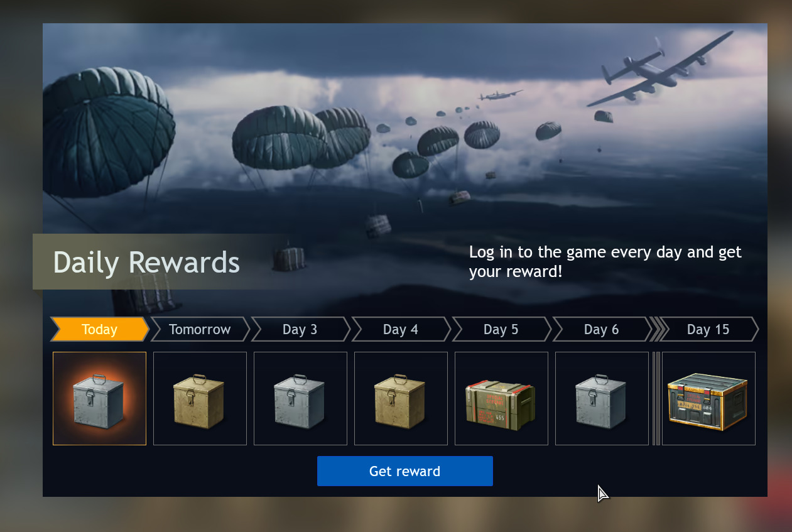Click the triple chevron before Day 15
Image resolution: width=792 pixels, height=532 pixels.
656,329
